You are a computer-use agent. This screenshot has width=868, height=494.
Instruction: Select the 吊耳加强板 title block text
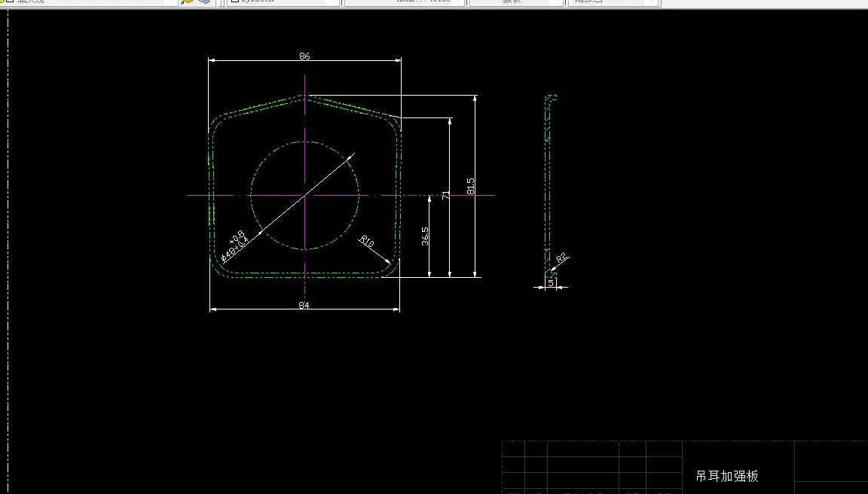click(727, 476)
